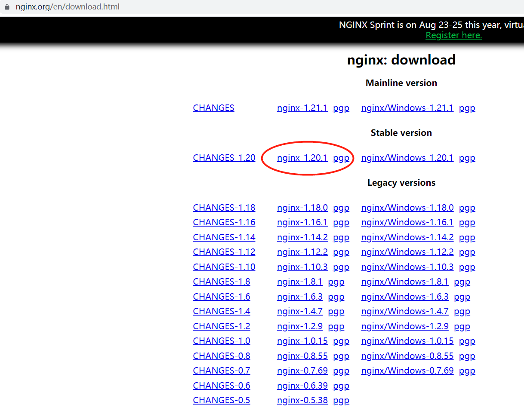Open the pgp signature beside nginx/Windows-1.2.9
Screen dimensions: 524x420
[x=462, y=327]
